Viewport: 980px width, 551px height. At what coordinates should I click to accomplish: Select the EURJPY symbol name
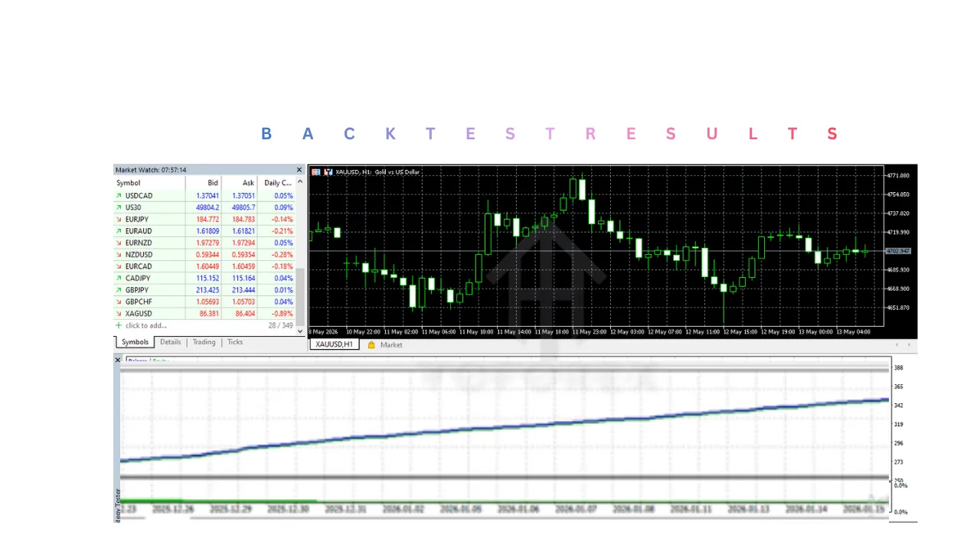pos(137,220)
